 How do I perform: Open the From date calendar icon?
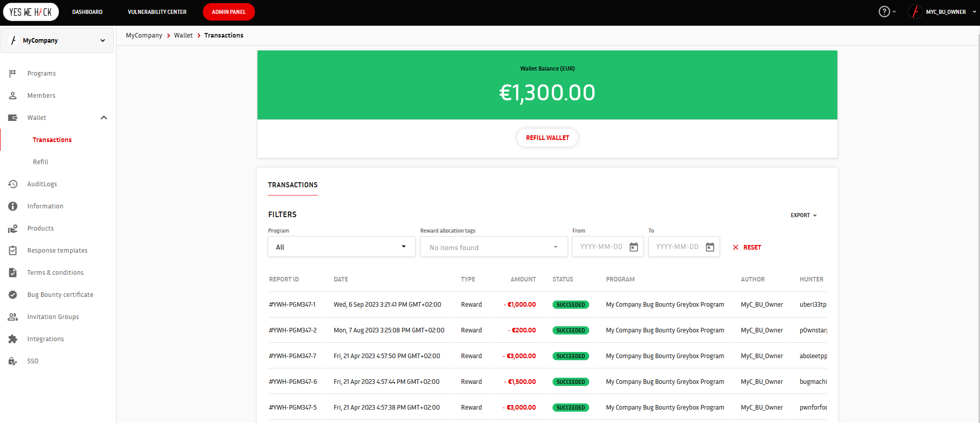pyautogui.click(x=634, y=247)
